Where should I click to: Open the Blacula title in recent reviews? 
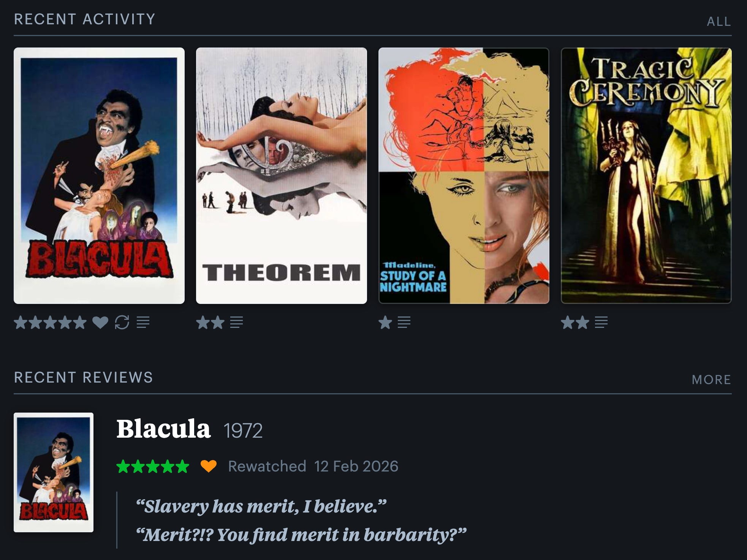163,429
